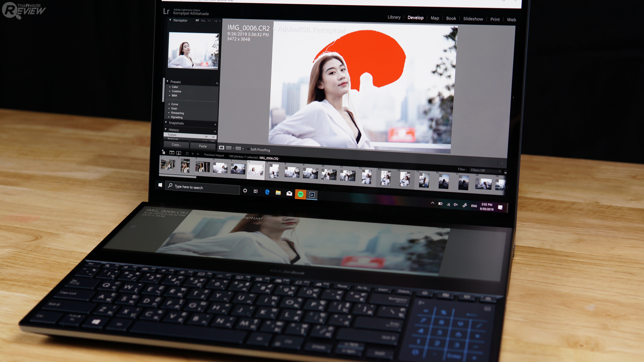Clear History with the X icon

point(215,131)
